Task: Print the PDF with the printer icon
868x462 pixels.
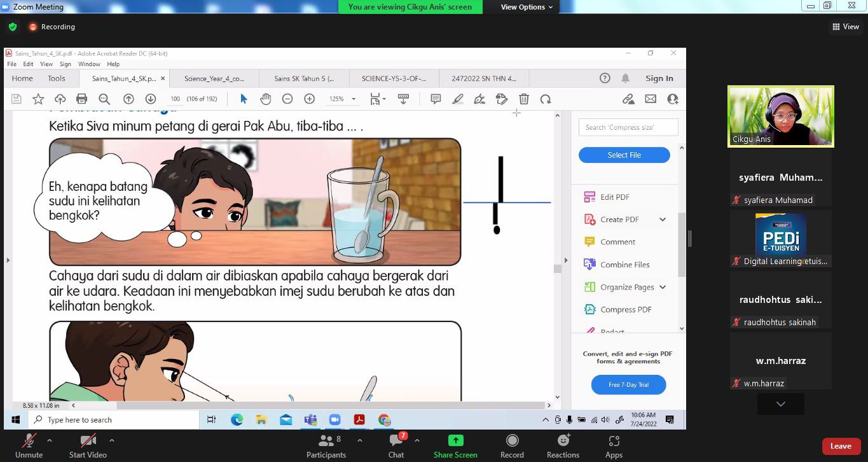Action: (81, 99)
